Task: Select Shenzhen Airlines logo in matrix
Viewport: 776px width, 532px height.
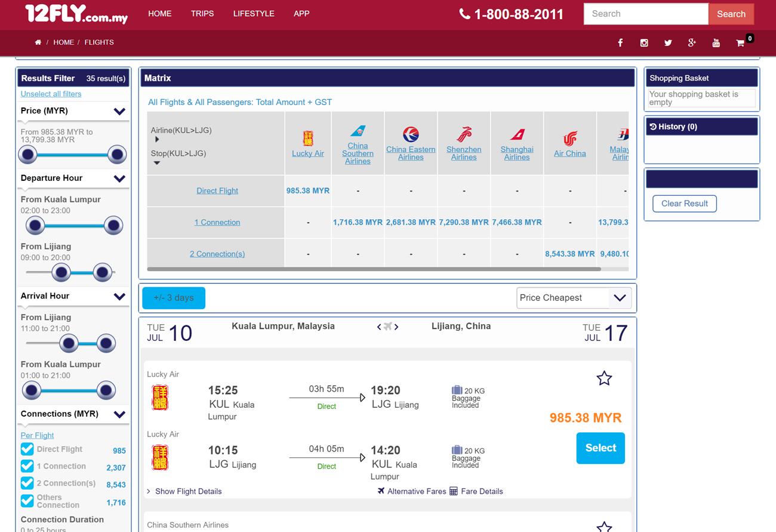Action: coord(464,134)
